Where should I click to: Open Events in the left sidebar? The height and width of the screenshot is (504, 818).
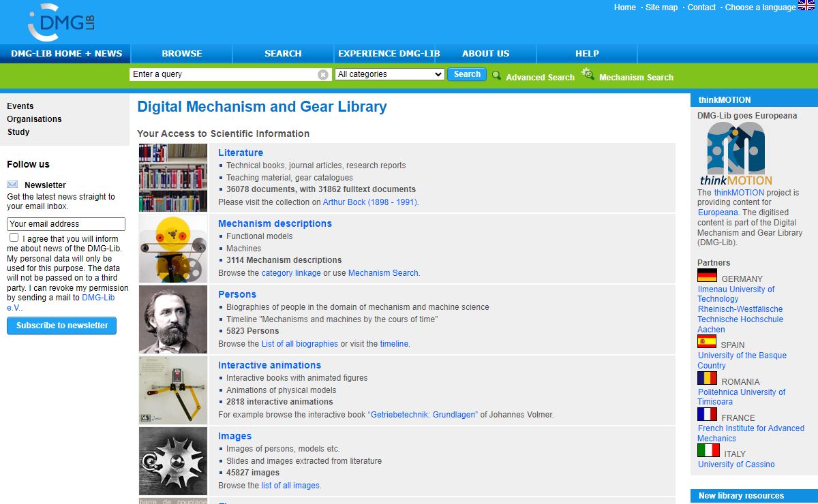(20, 106)
